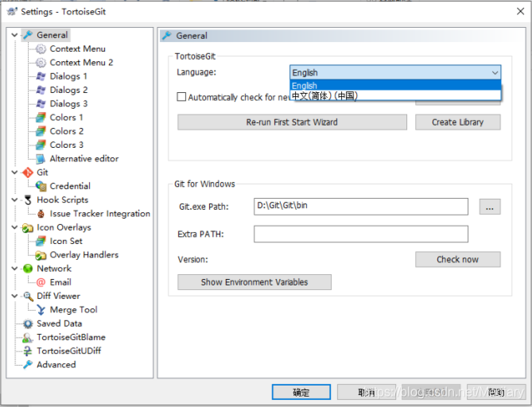Image resolution: width=532 pixels, height=407 pixels.
Task: Click Show Environment Variables button
Action: pos(254,282)
